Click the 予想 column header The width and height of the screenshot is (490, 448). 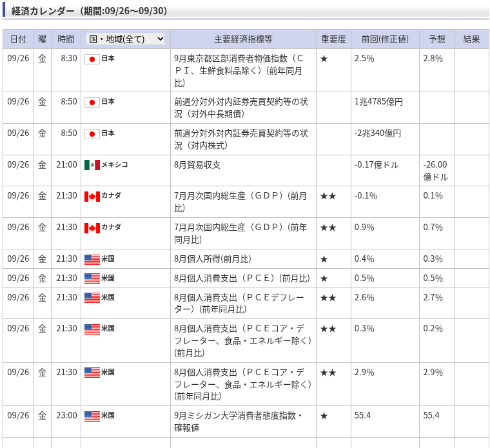coord(436,39)
